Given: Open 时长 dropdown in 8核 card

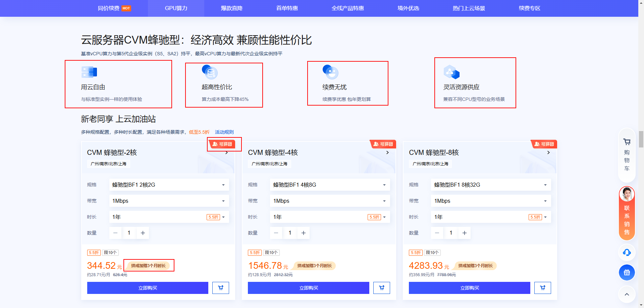Looking at the screenshot, I should click(x=491, y=217).
